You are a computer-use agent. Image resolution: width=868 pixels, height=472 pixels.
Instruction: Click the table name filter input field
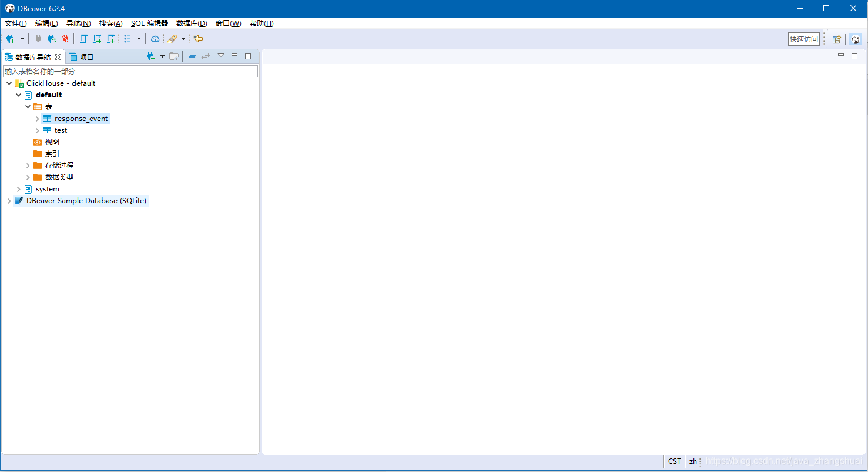[130, 71]
